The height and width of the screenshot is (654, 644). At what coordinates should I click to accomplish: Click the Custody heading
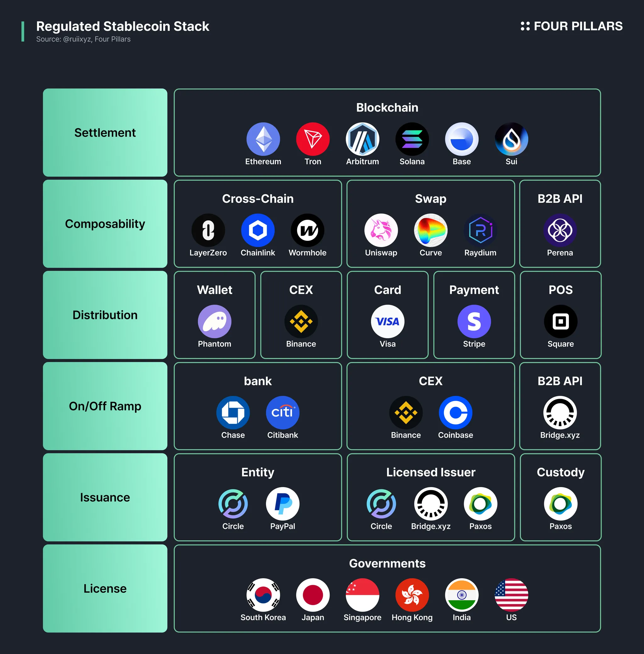(561, 472)
